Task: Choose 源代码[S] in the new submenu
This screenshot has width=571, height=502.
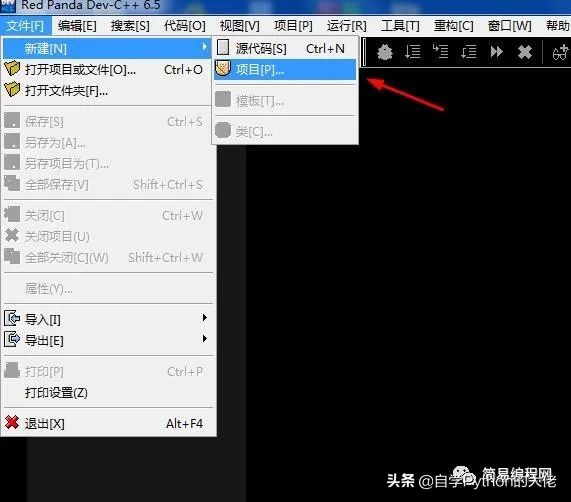Action: coord(285,48)
